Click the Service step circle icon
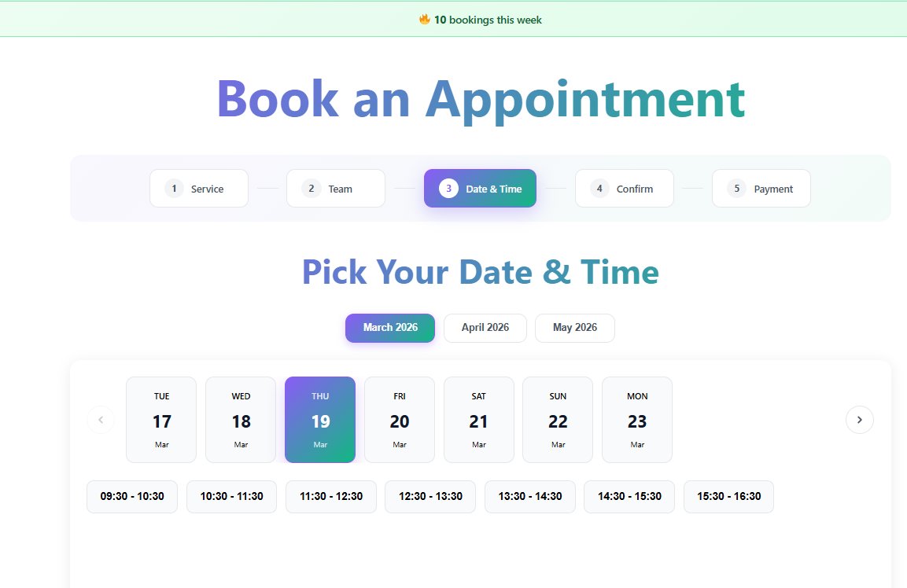The width and height of the screenshot is (907, 588). [174, 188]
